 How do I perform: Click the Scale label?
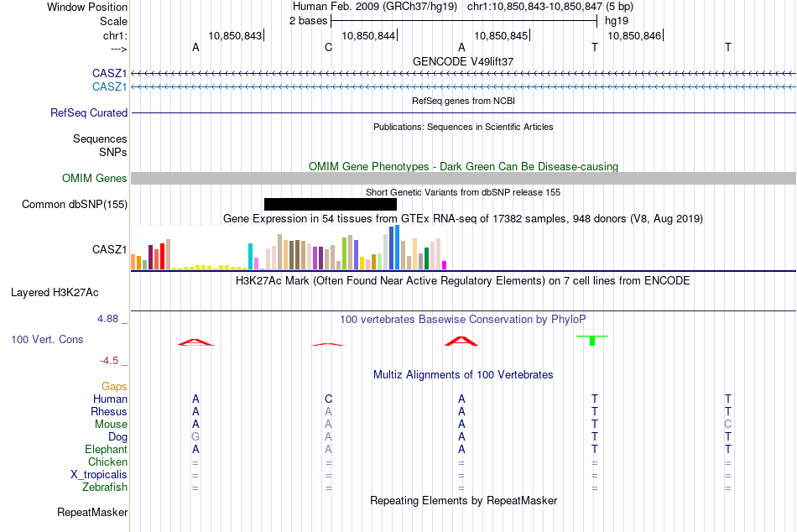[113, 21]
